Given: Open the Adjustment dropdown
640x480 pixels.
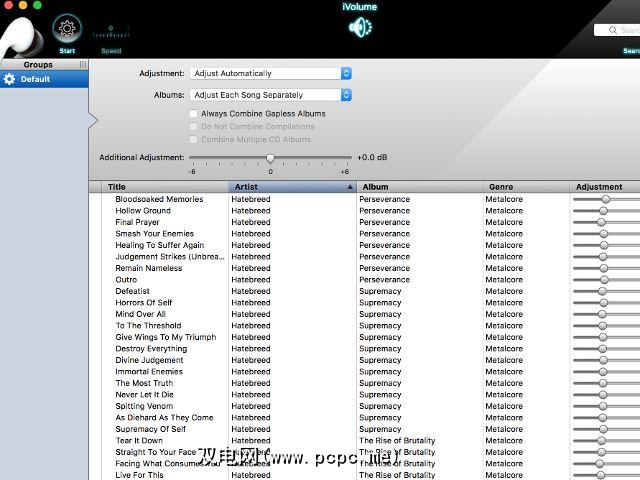Looking at the screenshot, I should pos(270,73).
